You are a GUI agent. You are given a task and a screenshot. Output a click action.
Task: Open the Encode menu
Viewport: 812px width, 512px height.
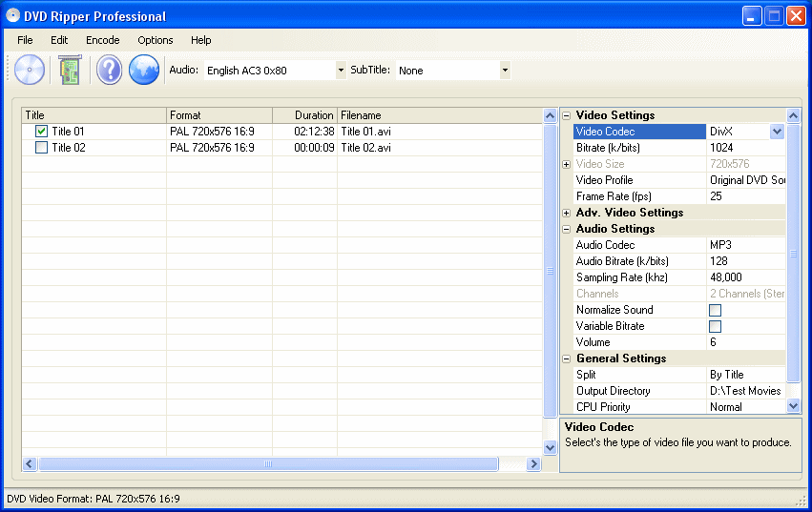click(x=102, y=40)
